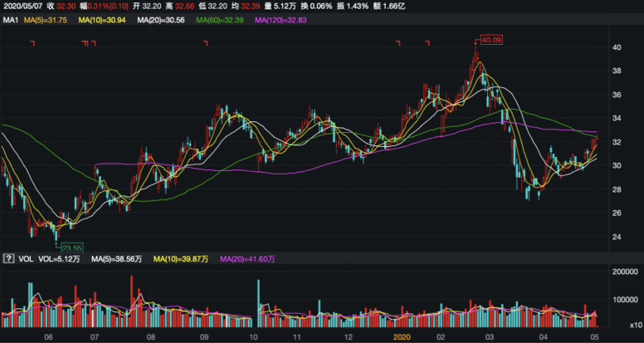Click the red flag marker above early September

coord(205,42)
